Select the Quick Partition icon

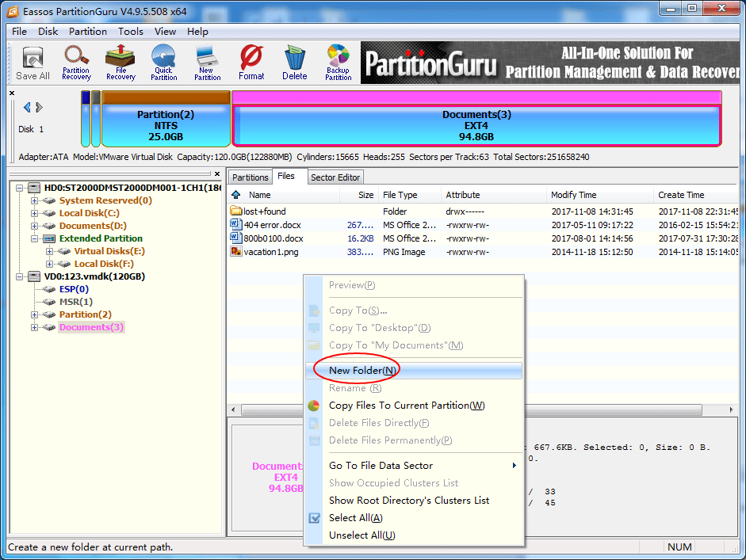click(163, 63)
